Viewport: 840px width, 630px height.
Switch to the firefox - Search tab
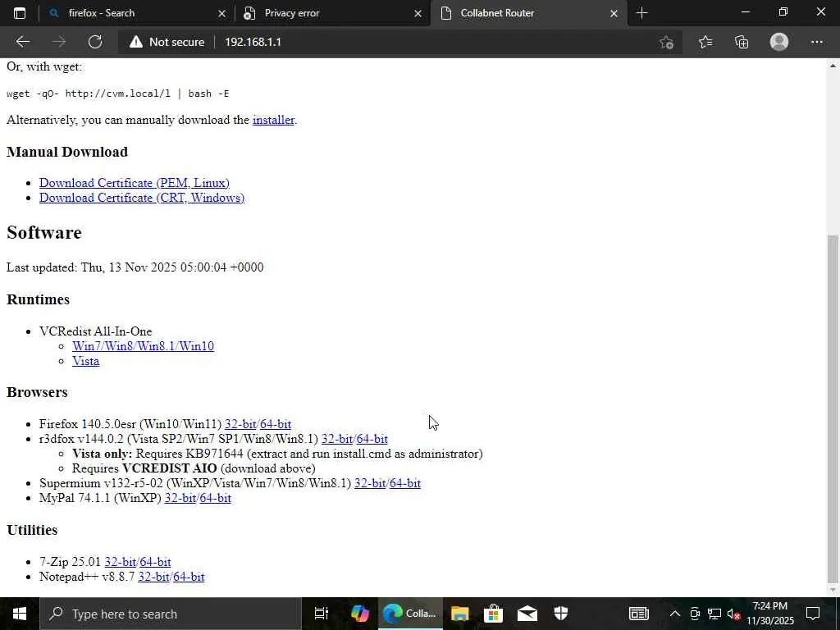[137, 13]
